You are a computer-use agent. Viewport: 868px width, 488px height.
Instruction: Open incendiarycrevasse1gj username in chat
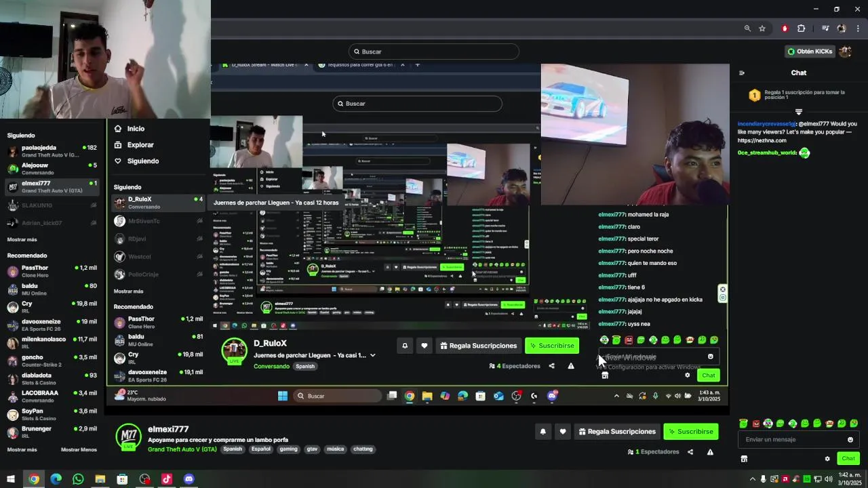(767, 124)
